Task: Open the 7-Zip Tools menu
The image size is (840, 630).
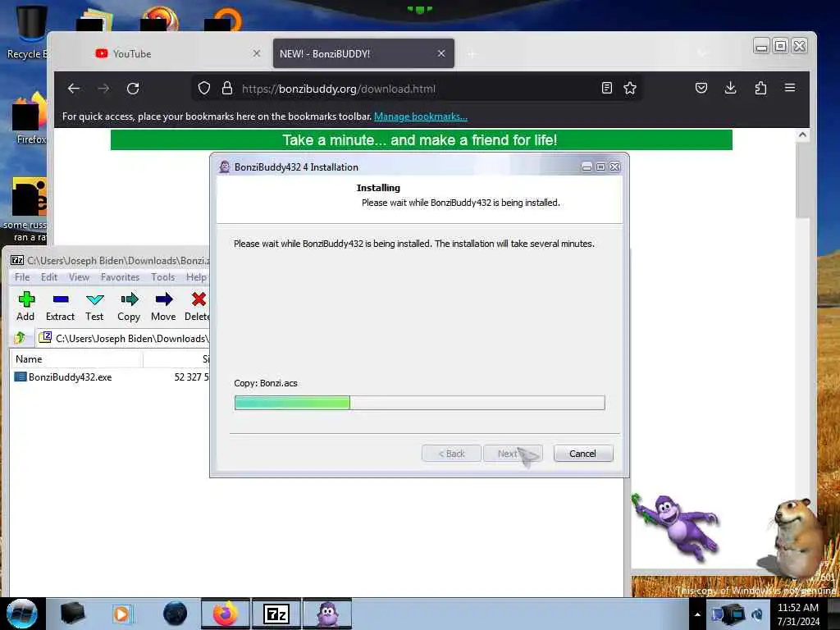Action: point(163,277)
